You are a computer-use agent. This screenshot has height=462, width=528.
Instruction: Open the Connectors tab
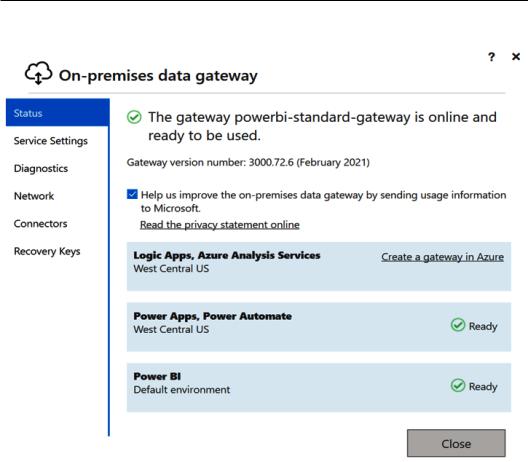pos(40,224)
